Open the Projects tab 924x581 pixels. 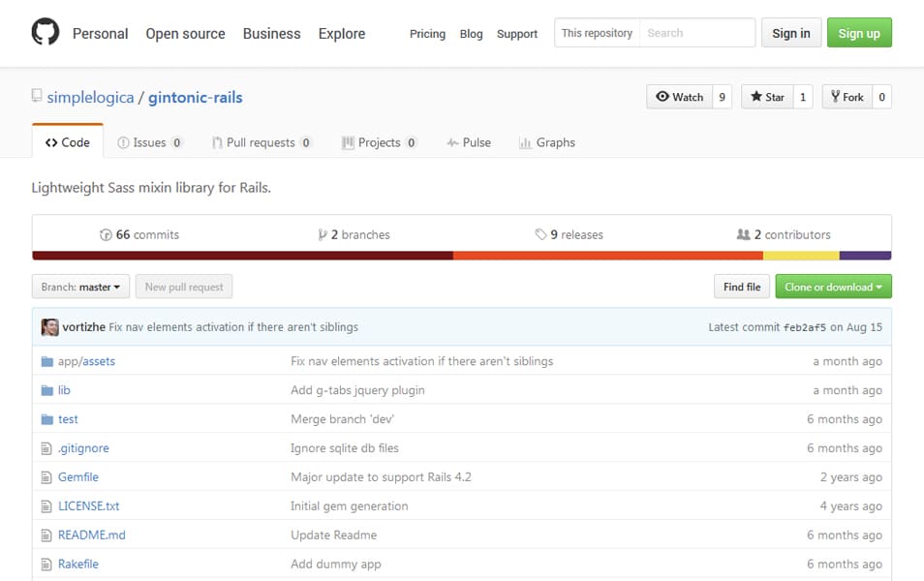tap(380, 142)
